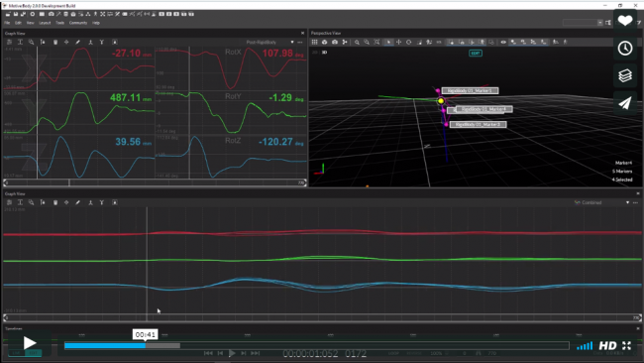Click the RigidBody 01_Marker1 label in viewport

pos(470,91)
